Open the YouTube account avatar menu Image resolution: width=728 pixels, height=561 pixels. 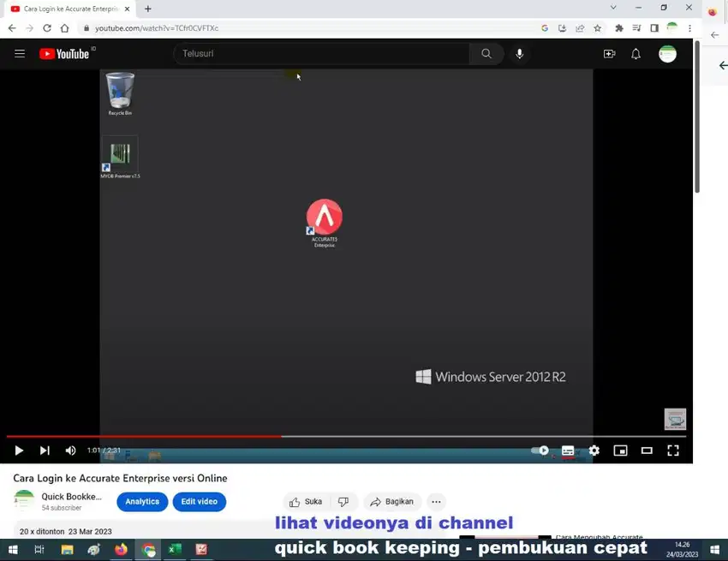pyautogui.click(x=667, y=54)
